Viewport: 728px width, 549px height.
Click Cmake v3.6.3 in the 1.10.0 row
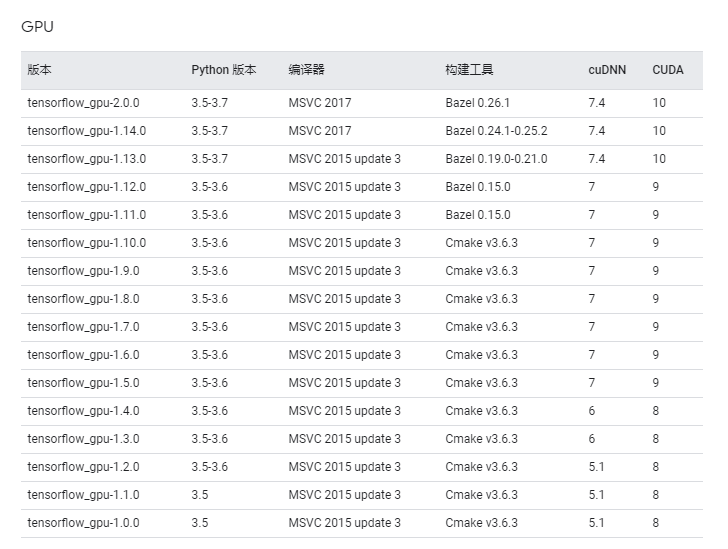tap(481, 243)
